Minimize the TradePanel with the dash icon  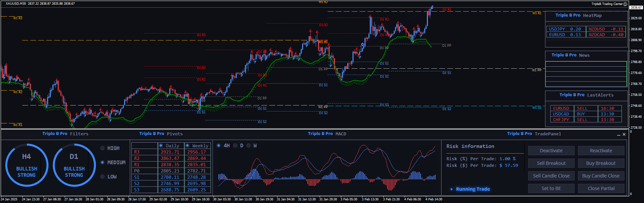(618, 135)
